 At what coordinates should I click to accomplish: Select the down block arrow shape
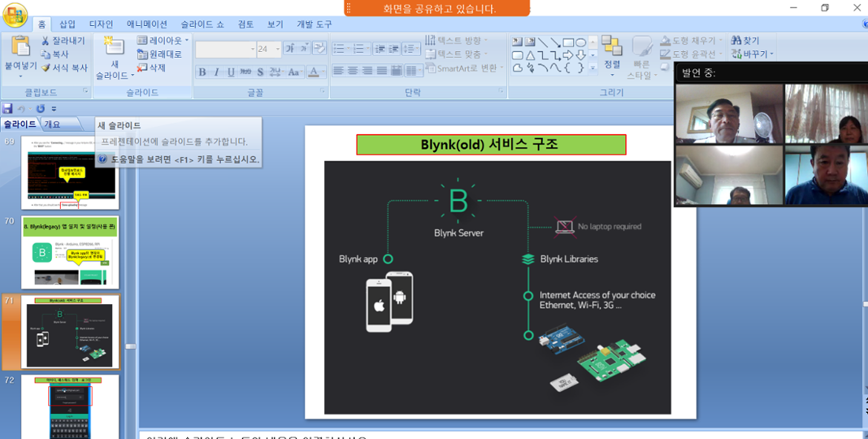[x=581, y=55]
